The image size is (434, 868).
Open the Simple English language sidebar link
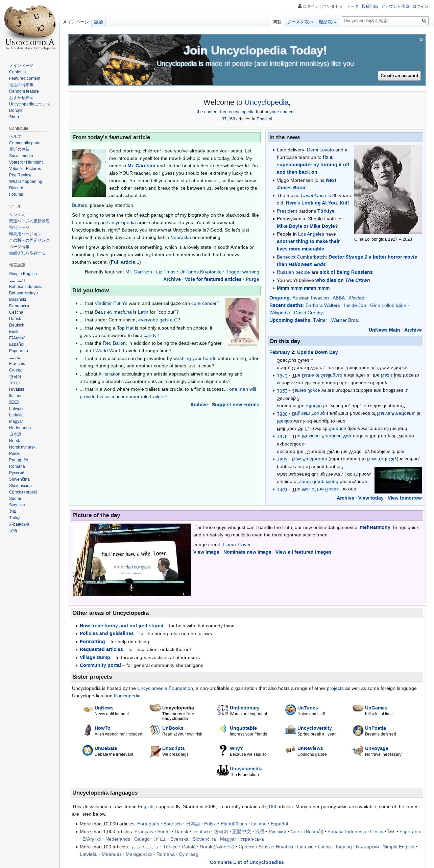coord(23,274)
